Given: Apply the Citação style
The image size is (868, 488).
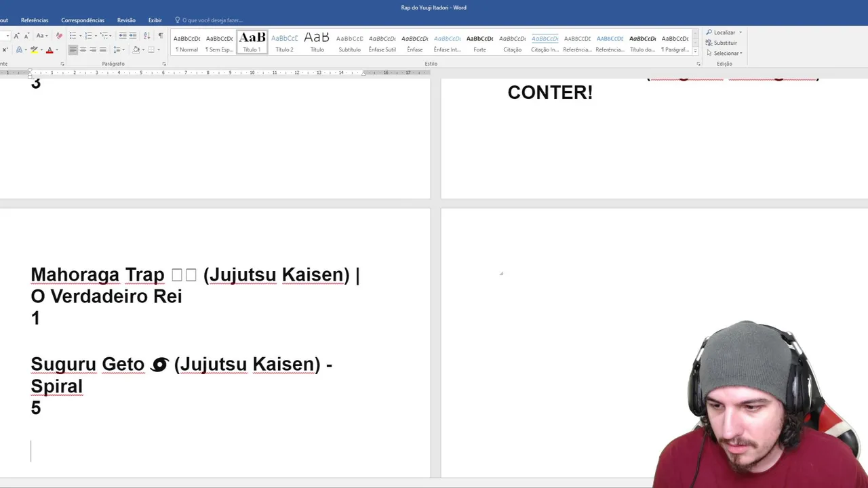Looking at the screenshot, I should [512, 43].
